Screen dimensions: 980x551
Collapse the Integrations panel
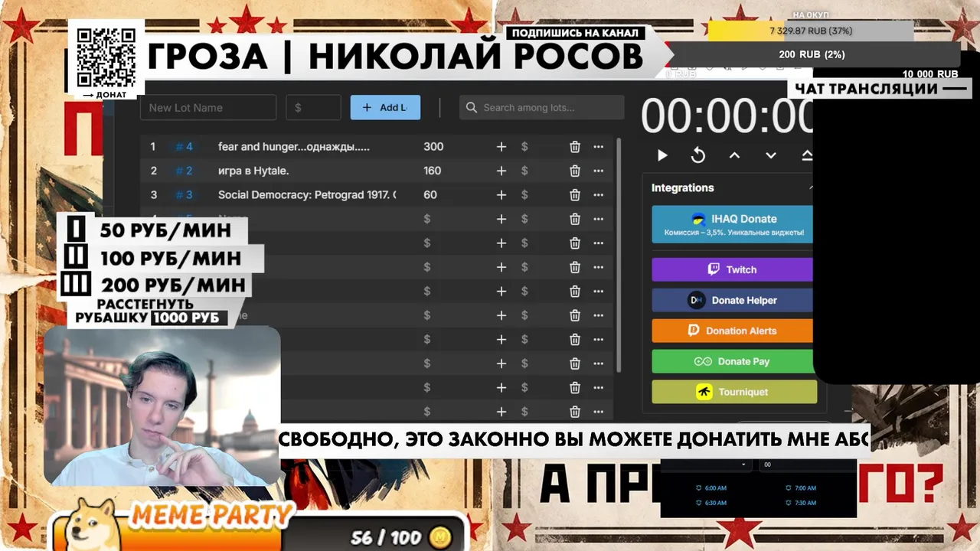tap(810, 187)
